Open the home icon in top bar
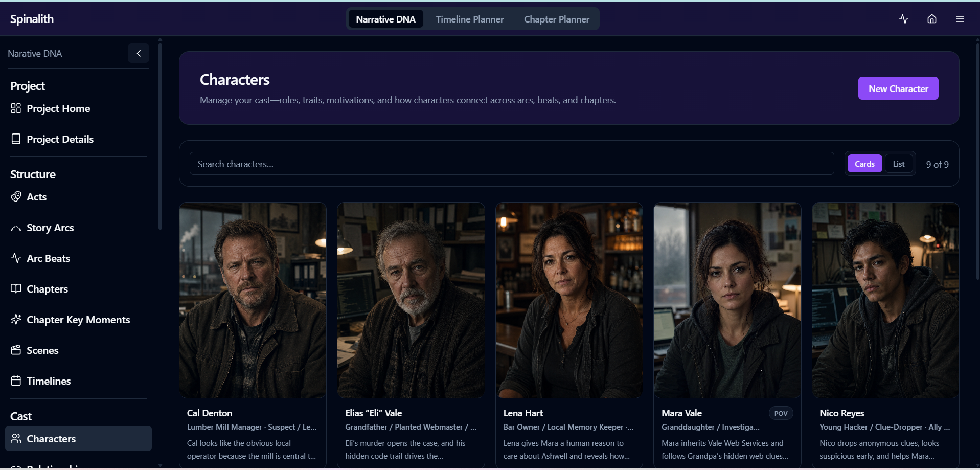Viewport: 980px width, 470px height. (x=932, y=19)
